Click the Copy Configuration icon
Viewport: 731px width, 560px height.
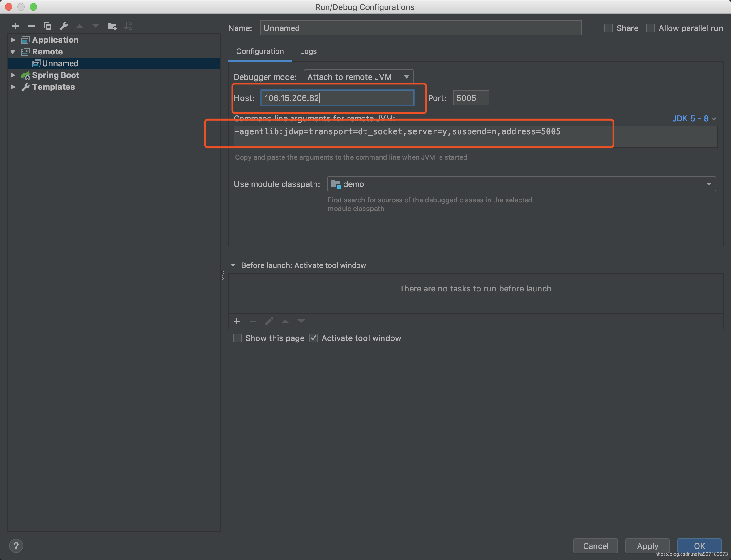click(47, 26)
